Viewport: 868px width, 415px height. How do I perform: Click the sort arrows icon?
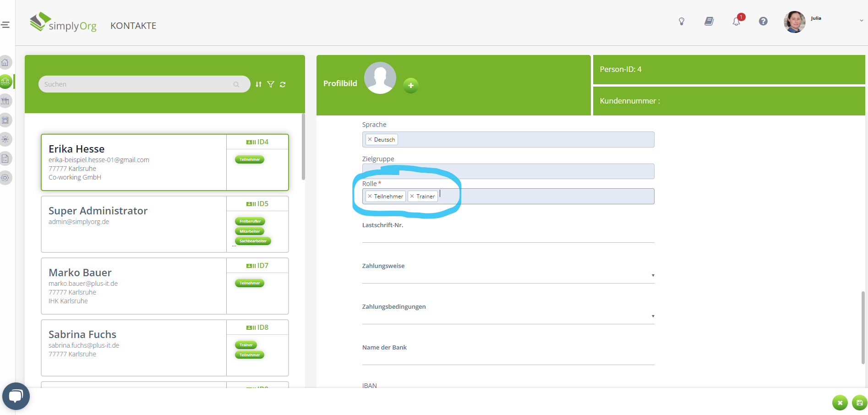coord(259,84)
